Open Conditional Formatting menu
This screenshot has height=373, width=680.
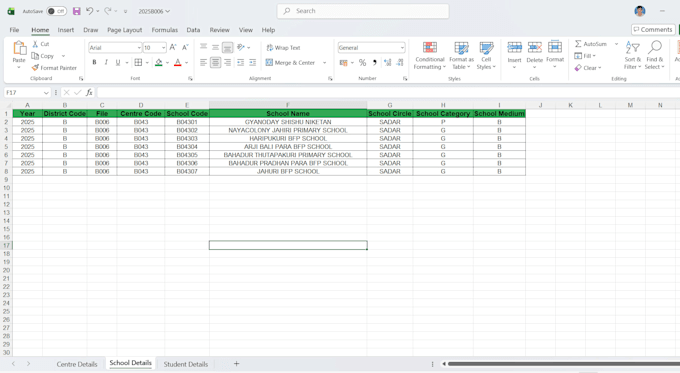(x=430, y=55)
